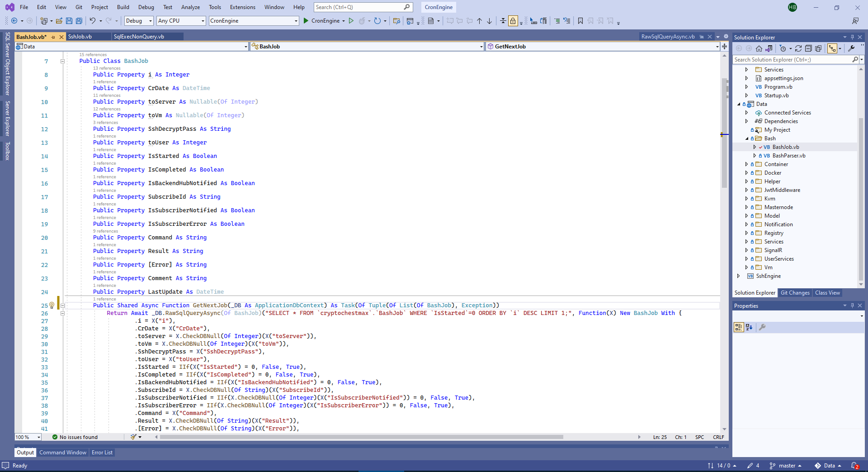Click the New Project toolbar icon
The width and height of the screenshot is (868, 472).
[x=44, y=21]
